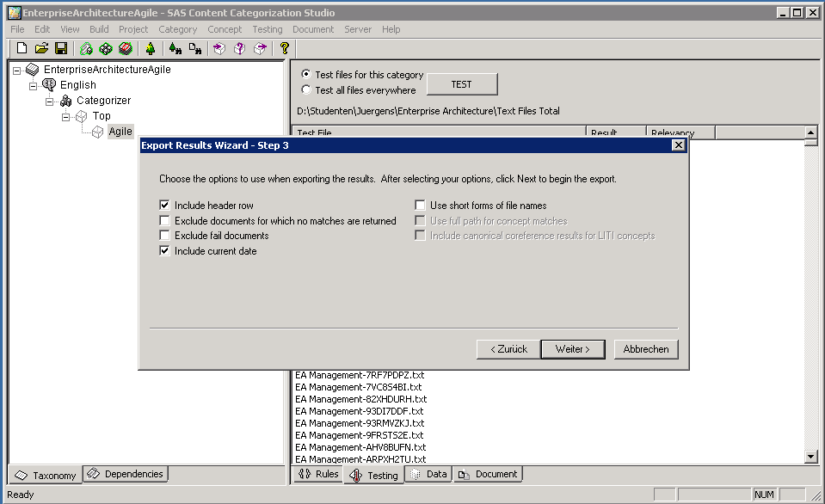
Task: Open the Server menu
Action: [x=358, y=29]
